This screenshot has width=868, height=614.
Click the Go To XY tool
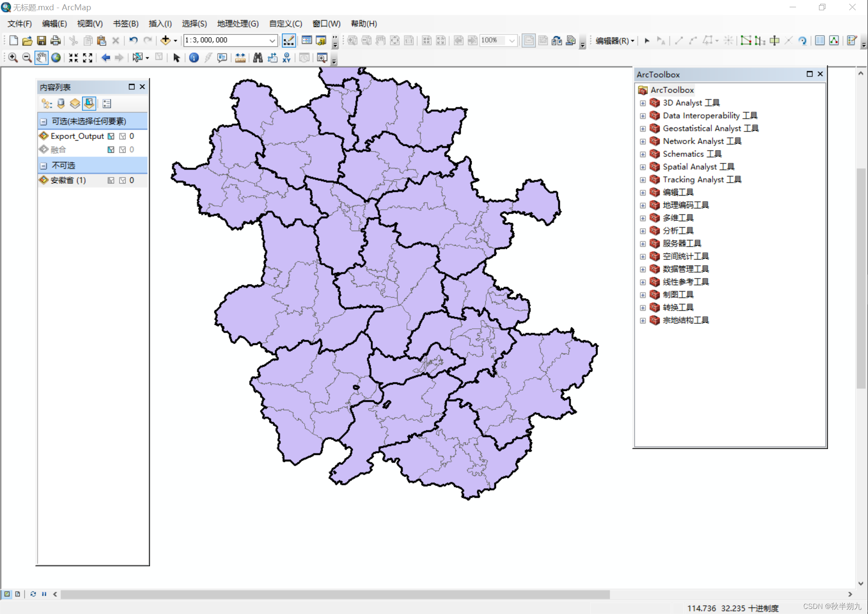click(287, 58)
